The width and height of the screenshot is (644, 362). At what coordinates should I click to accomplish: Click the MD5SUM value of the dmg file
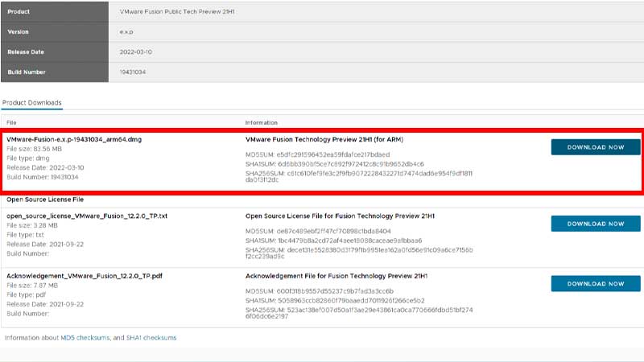pos(333,154)
